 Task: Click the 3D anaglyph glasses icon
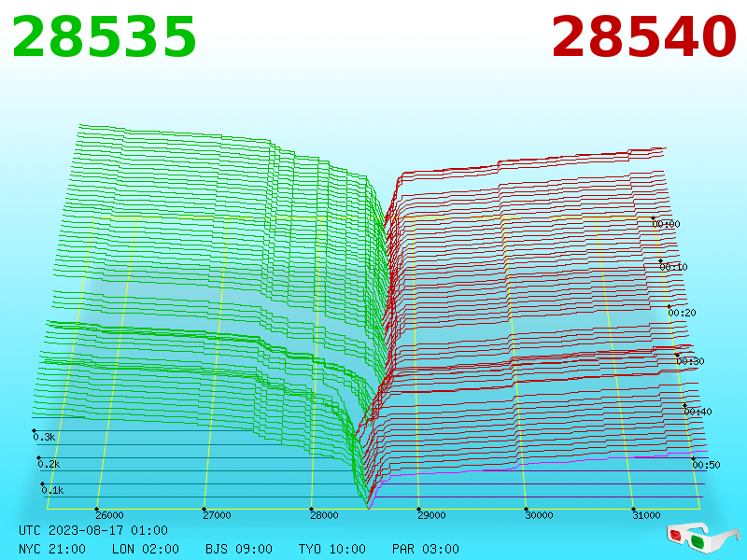[x=701, y=538]
